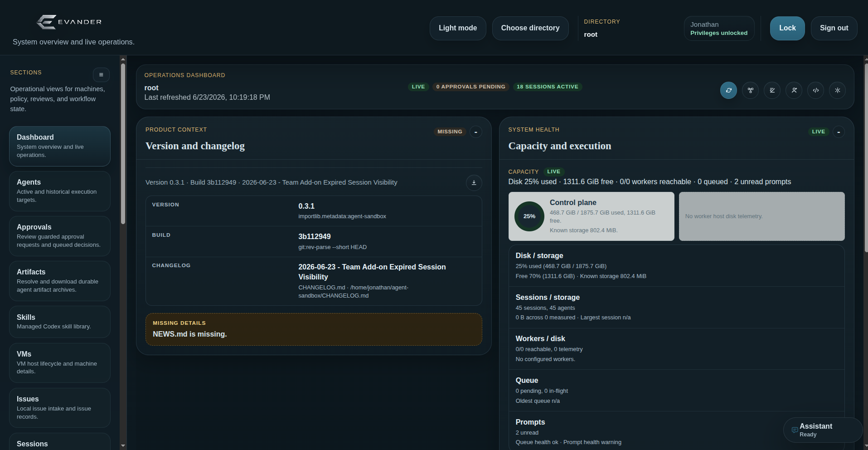Click the Sessions / storage row
This screenshot has height=450, width=868.
(676, 307)
